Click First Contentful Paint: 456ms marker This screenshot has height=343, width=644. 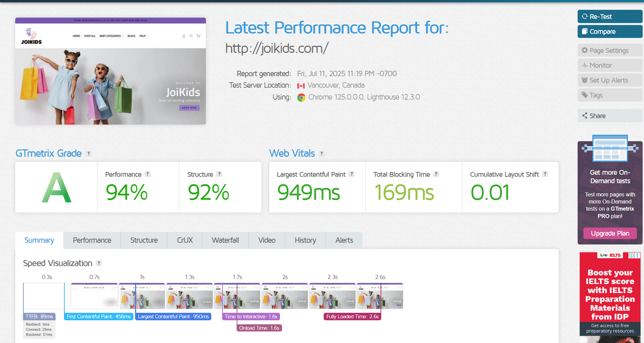[98, 317]
